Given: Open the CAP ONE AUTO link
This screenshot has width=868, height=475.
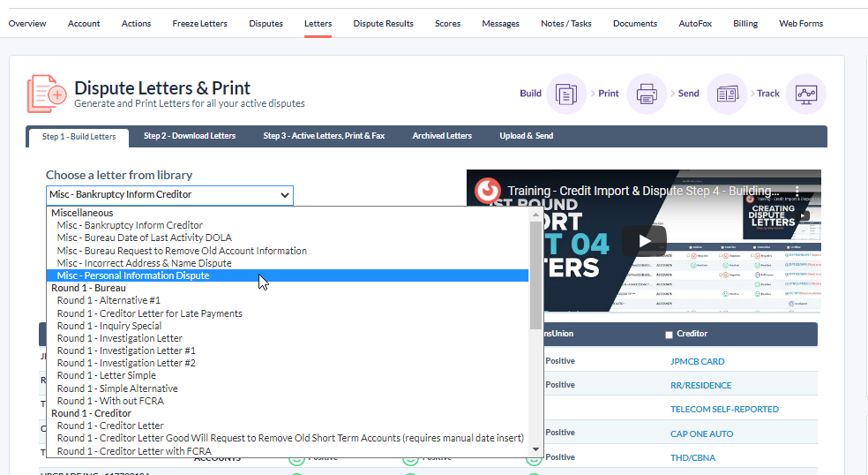Looking at the screenshot, I should click(x=703, y=433).
